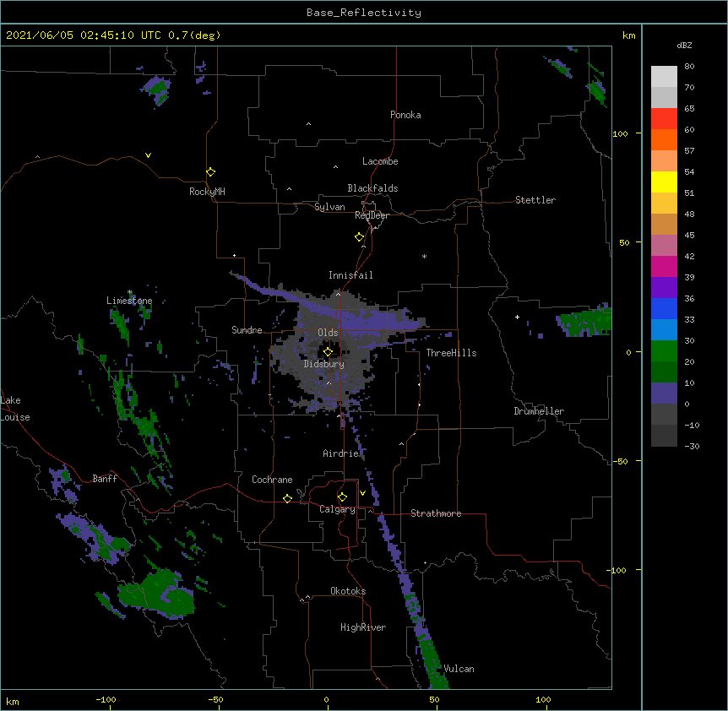Click the Airdrie city label
728x711 pixels.
click(341, 453)
